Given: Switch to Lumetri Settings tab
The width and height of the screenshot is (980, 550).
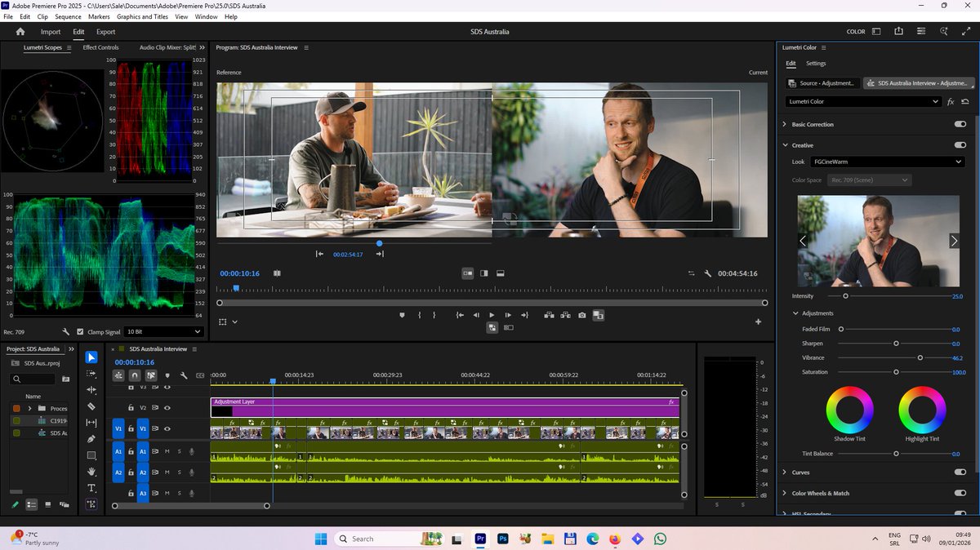Looking at the screenshot, I should 816,63.
